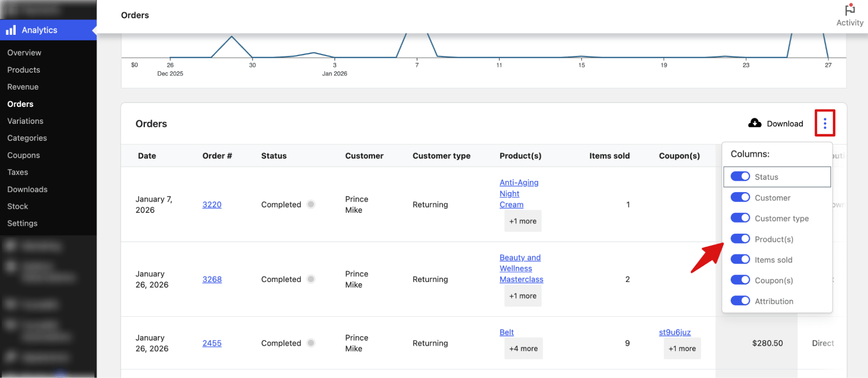Click the Analytics menu header

coord(48,30)
